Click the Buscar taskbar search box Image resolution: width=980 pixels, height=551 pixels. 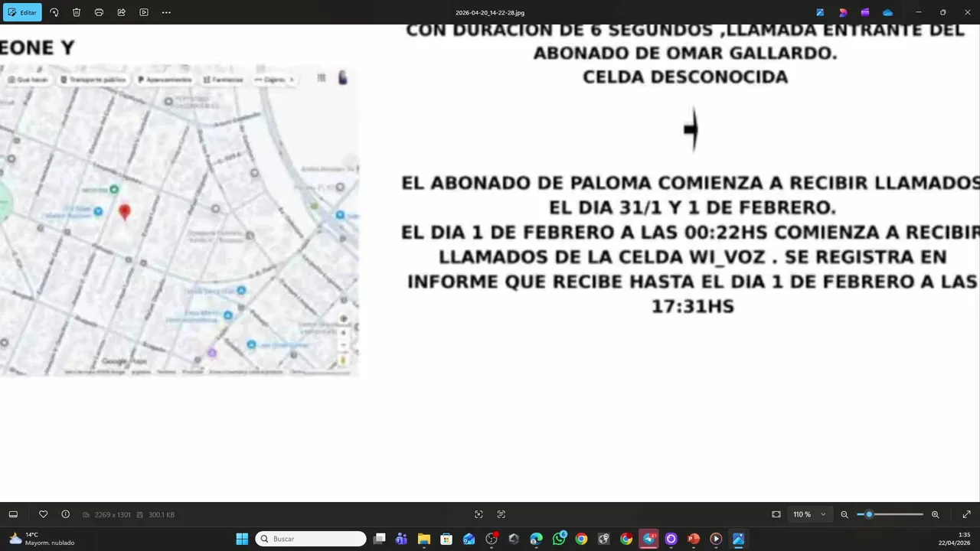click(x=311, y=539)
